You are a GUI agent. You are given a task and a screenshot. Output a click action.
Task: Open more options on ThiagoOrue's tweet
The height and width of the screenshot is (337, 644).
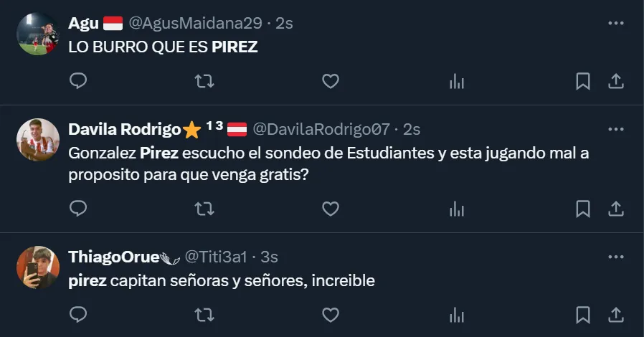(x=615, y=257)
